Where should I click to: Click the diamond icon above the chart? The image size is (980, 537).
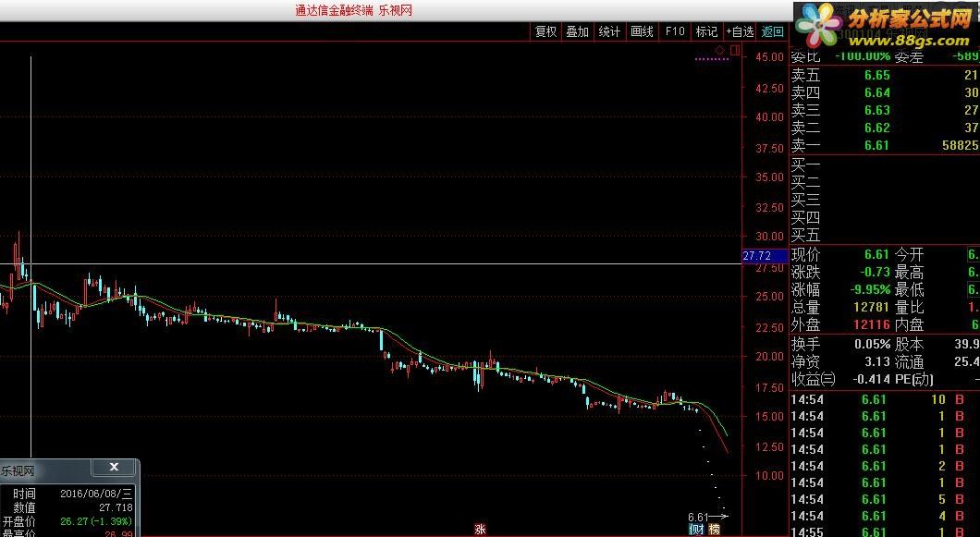[720, 50]
